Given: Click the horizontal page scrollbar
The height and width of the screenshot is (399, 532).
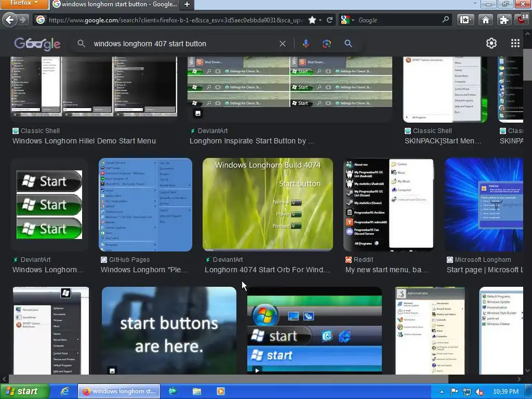Looking at the screenshot, I should [228, 379].
